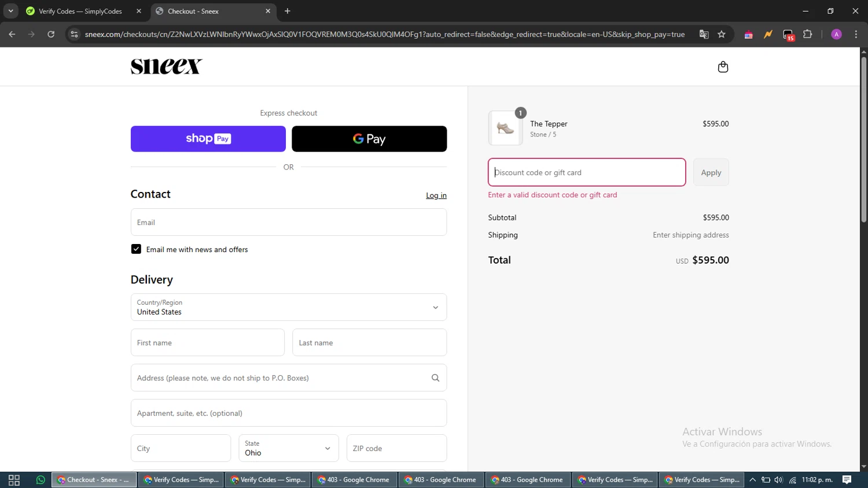Switch to Verify Codes — SimplyCodes tab
The image size is (868, 488).
(80, 11)
